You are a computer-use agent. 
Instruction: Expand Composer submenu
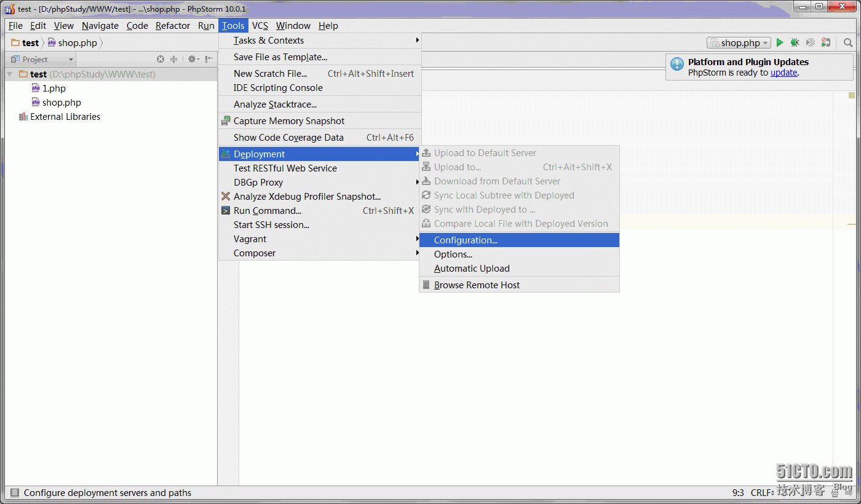pyautogui.click(x=320, y=253)
